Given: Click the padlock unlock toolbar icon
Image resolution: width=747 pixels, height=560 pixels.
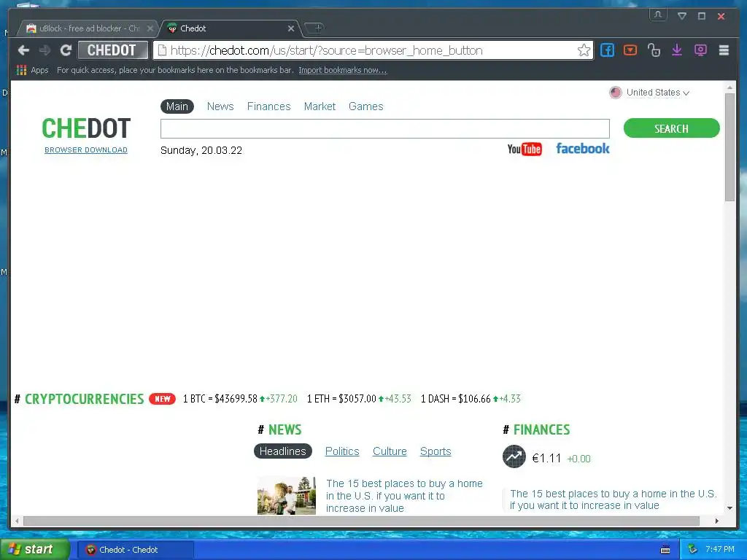Looking at the screenshot, I should 654,50.
